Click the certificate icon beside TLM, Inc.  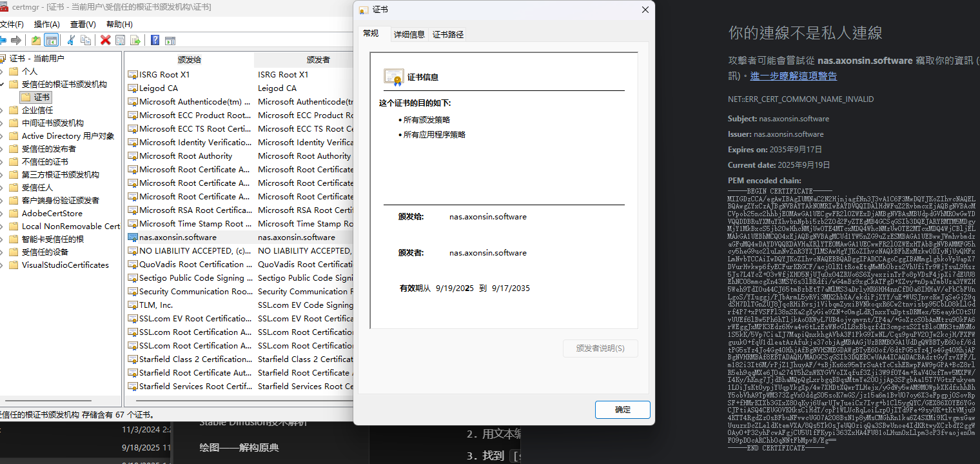133,305
